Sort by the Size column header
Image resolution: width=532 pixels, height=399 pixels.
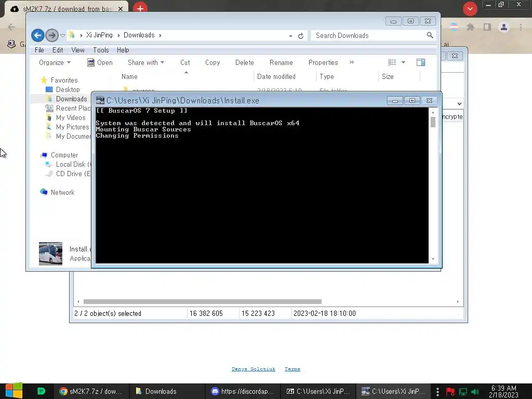399,76
